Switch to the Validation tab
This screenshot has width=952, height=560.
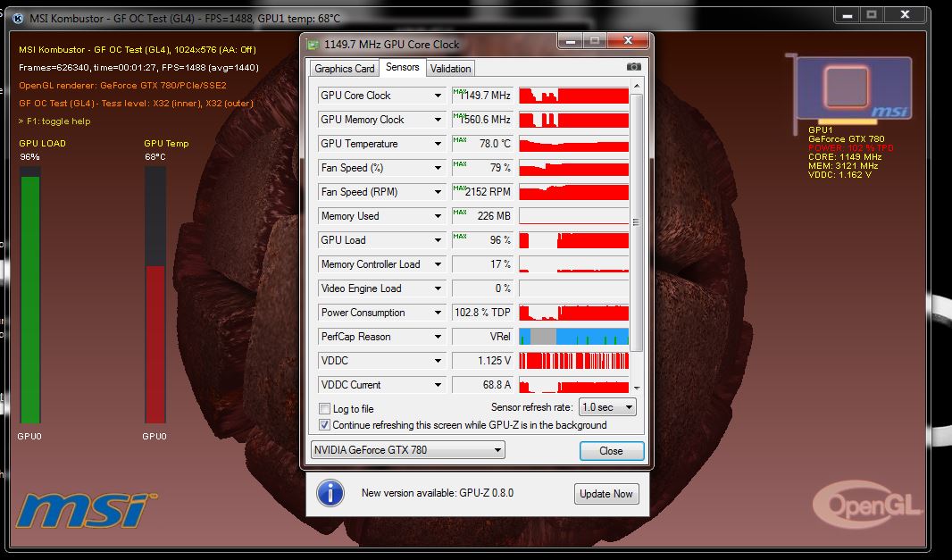450,69
